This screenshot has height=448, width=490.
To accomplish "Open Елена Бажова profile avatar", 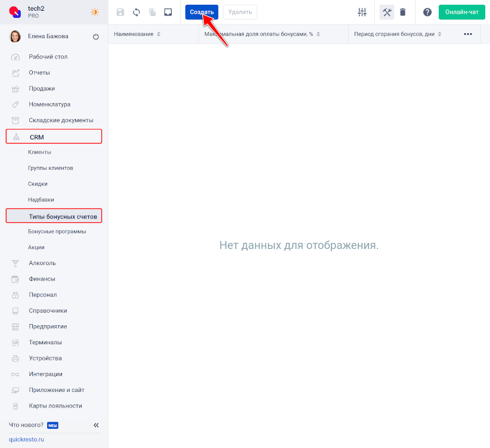I will pos(15,36).
